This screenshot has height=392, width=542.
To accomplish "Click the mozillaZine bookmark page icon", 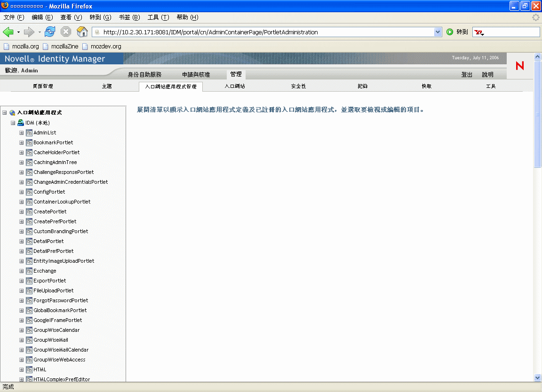I will point(45,46).
